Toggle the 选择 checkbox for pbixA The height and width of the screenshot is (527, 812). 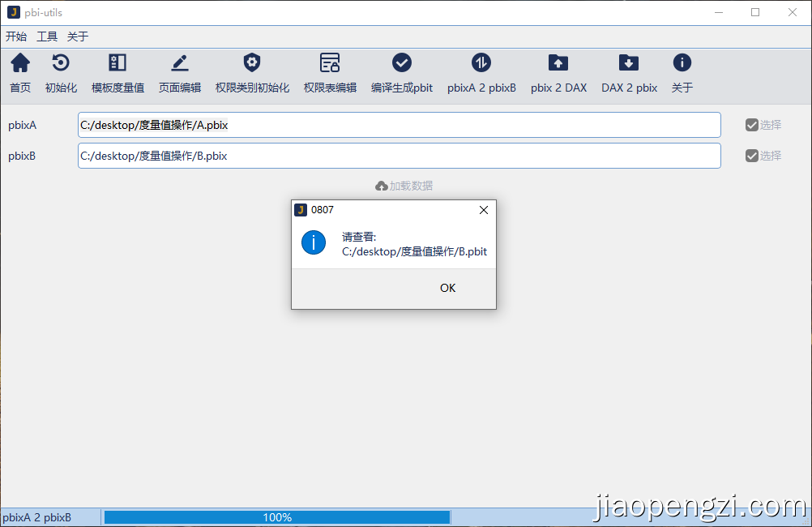(x=752, y=125)
